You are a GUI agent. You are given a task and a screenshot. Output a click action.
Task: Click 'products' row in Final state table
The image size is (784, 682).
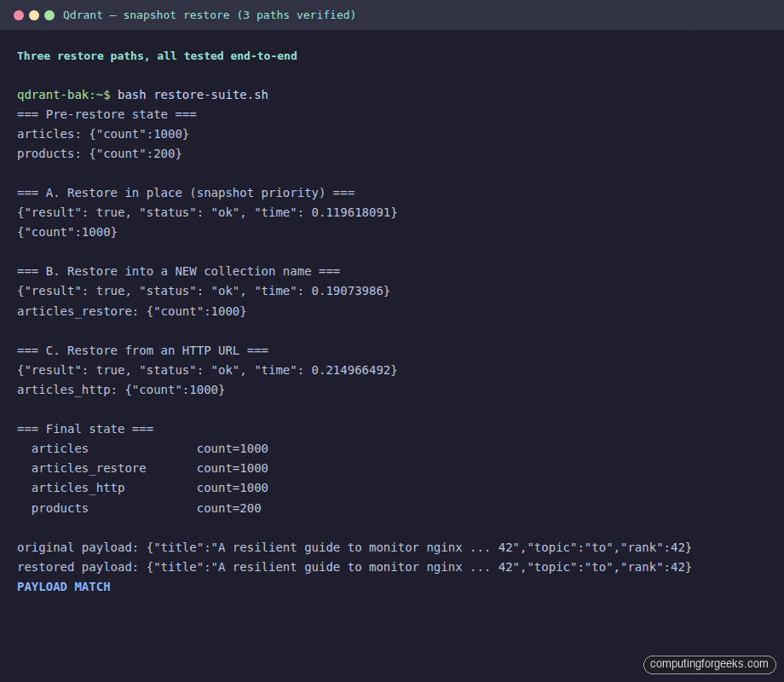146,508
